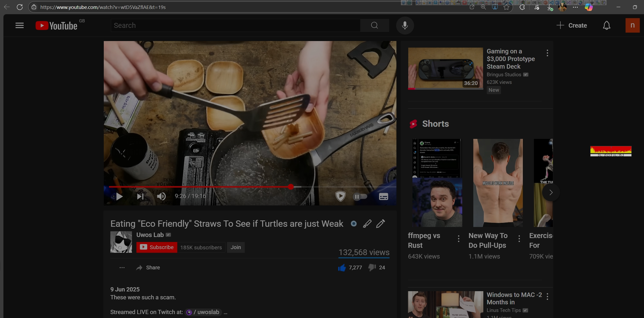Open the browser profile picture

point(562,7)
